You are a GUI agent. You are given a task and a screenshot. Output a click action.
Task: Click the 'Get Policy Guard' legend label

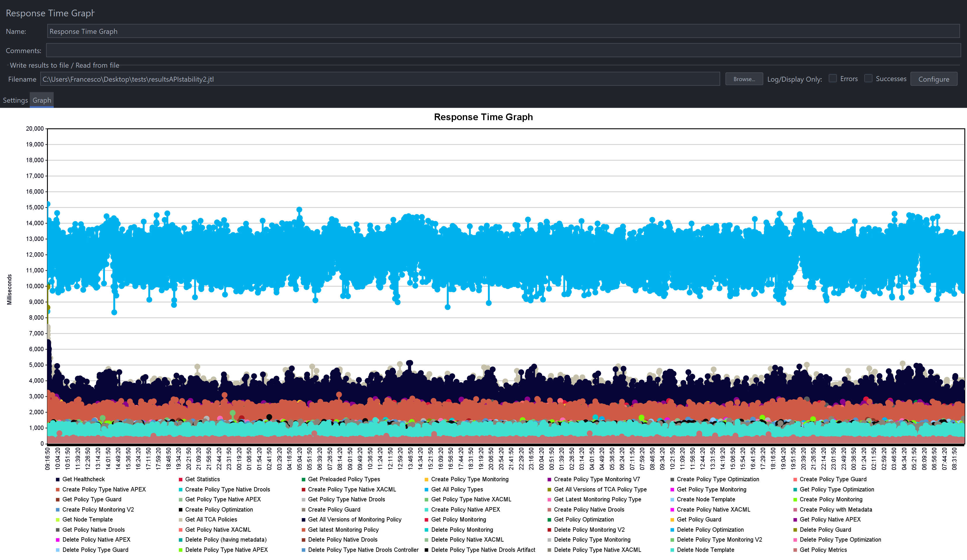pos(699,520)
